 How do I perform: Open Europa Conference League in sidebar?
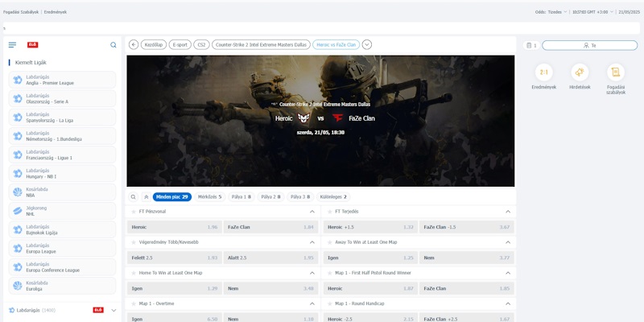[63, 267]
